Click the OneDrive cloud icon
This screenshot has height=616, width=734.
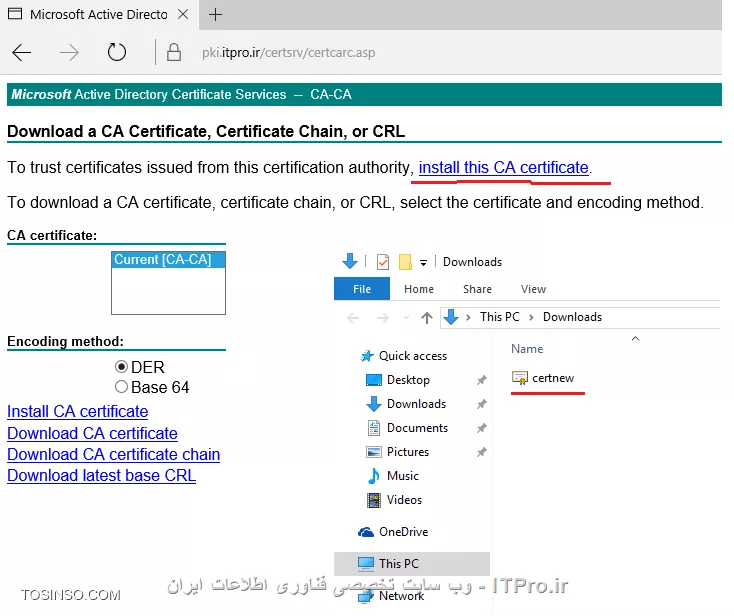(366, 532)
